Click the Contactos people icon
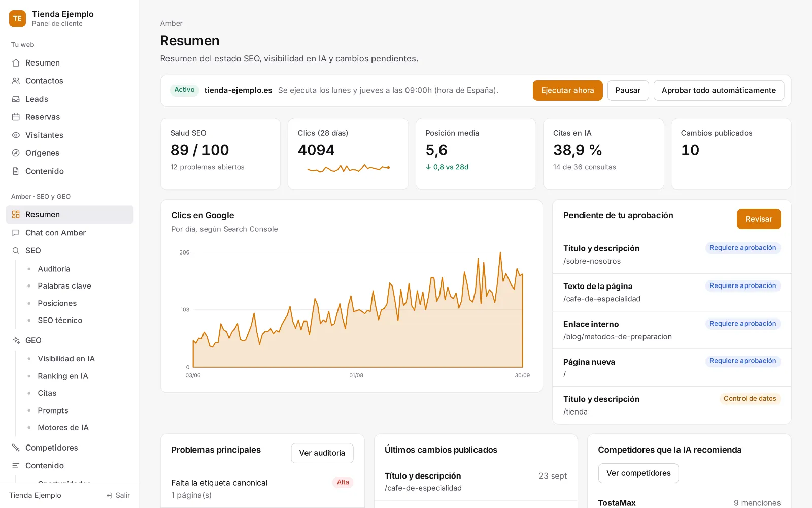Viewport: 812px width, 508px height. pyautogui.click(x=16, y=81)
